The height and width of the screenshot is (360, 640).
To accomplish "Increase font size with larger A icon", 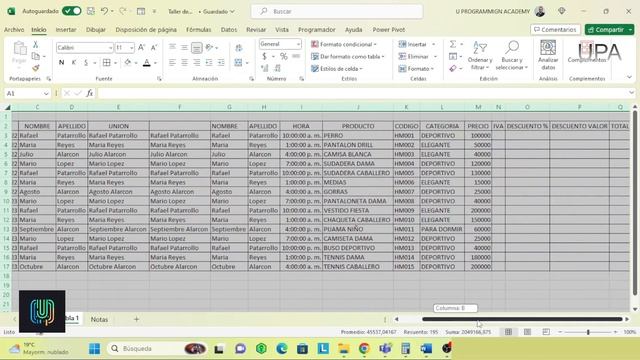I will (141, 48).
